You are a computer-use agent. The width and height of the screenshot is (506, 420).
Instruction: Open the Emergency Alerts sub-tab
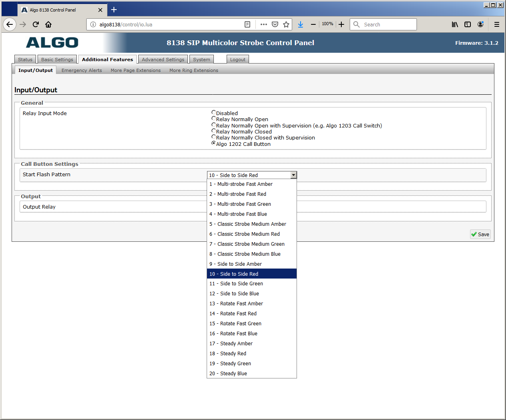pos(82,70)
